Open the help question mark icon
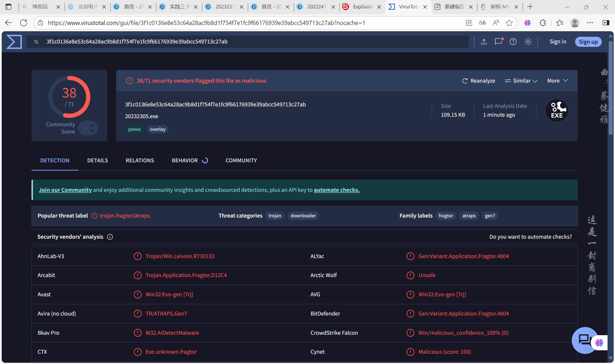The height and width of the screenshot is (364, 615). point(513,42)
